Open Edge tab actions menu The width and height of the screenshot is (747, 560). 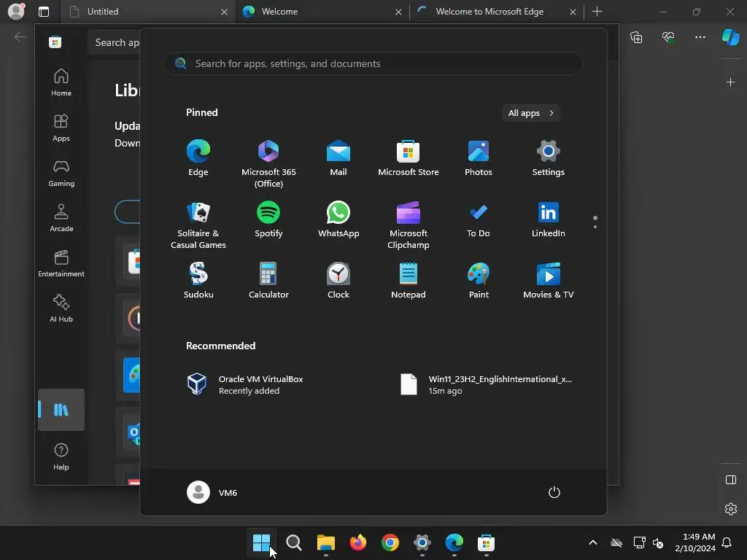(43, 12)
